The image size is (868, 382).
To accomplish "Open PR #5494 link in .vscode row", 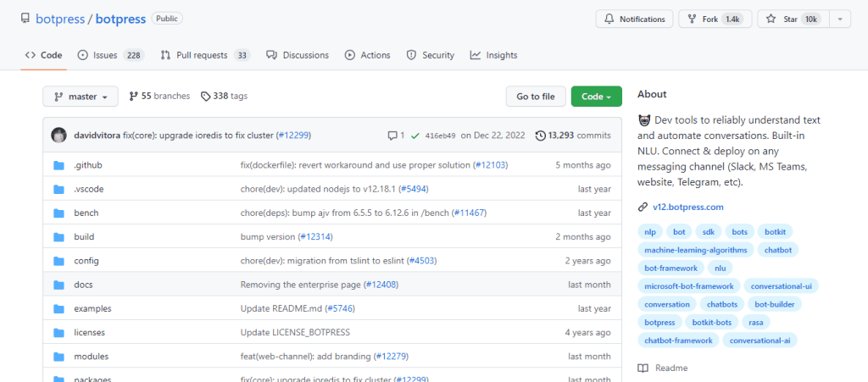I will pos(413,189).
